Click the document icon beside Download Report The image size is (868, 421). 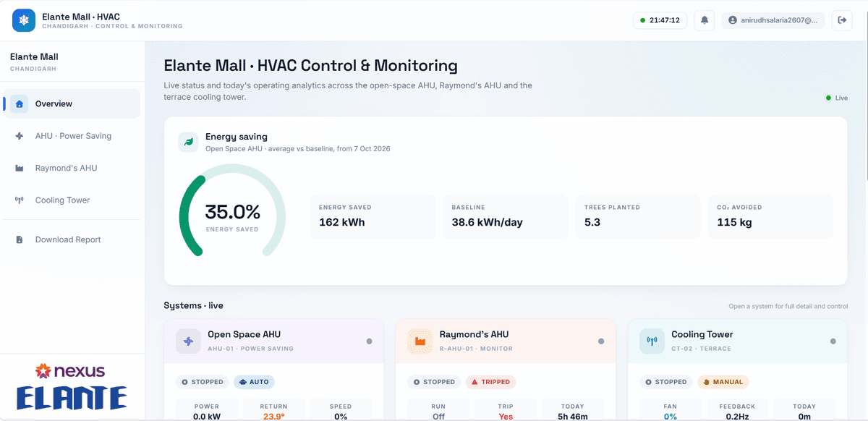tap(20, 239)
